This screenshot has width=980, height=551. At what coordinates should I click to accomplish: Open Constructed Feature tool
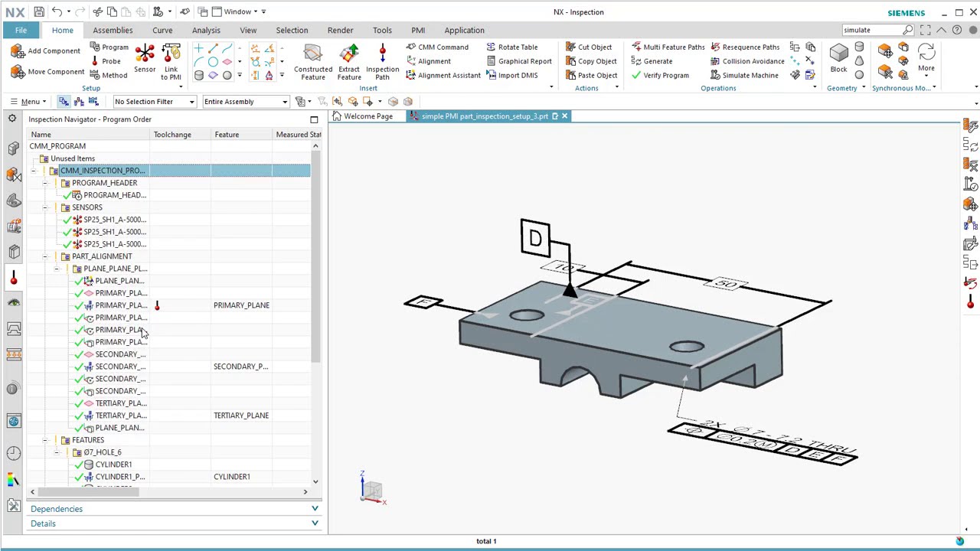(x=313, y=62)
